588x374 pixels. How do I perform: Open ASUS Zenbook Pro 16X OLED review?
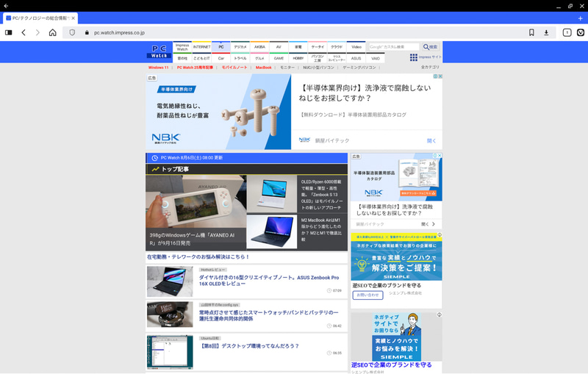pos(269,281)
